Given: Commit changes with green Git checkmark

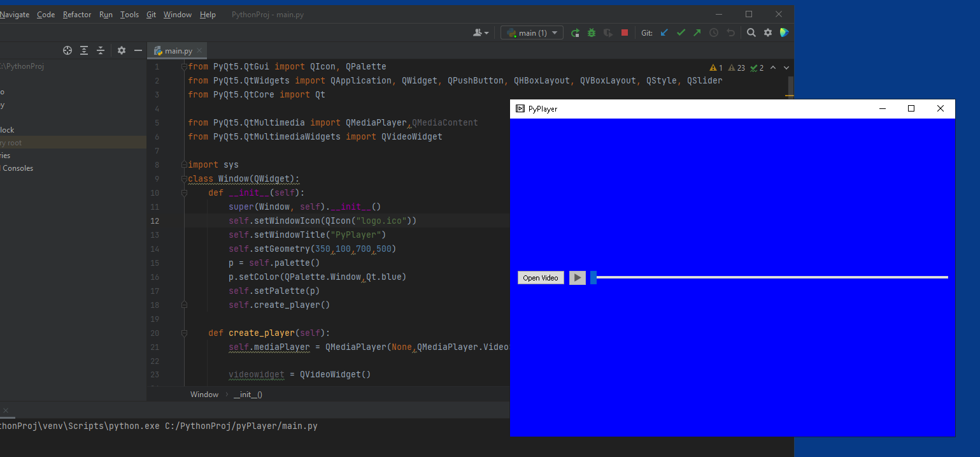Looking at the screenshot, I should 681,33.
